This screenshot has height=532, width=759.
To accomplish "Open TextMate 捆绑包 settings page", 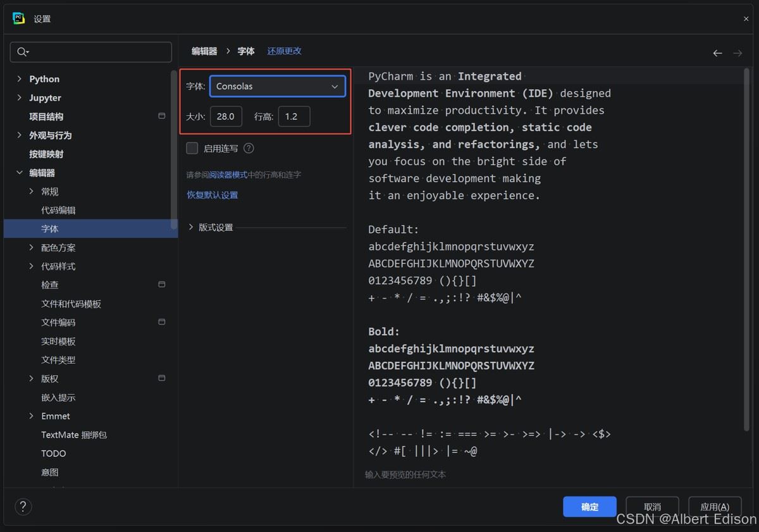I will click(x=74, y=435).
